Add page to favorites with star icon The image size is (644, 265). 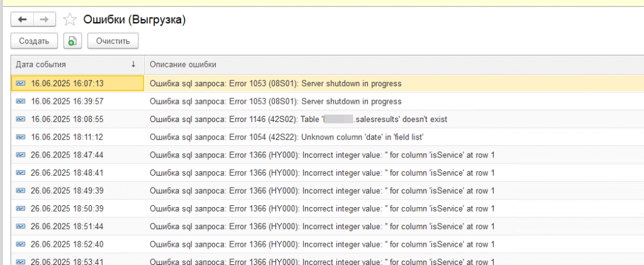pos(70,20)
